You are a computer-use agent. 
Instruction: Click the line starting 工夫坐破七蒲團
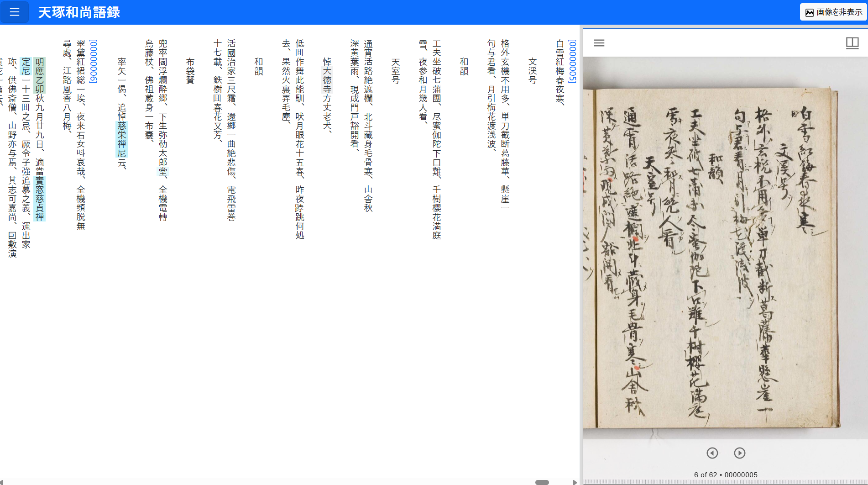pos(437,140)
